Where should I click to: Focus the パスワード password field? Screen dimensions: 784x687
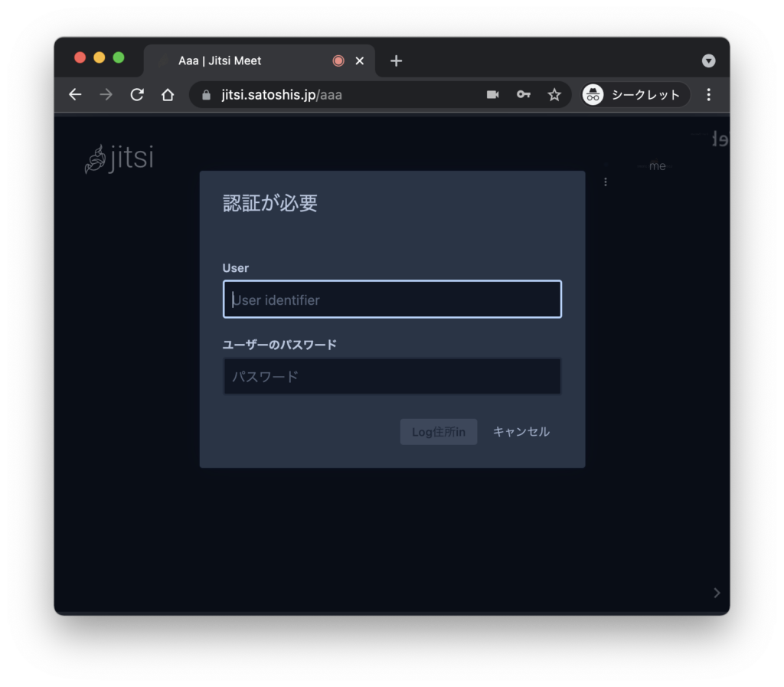point(392,376)
